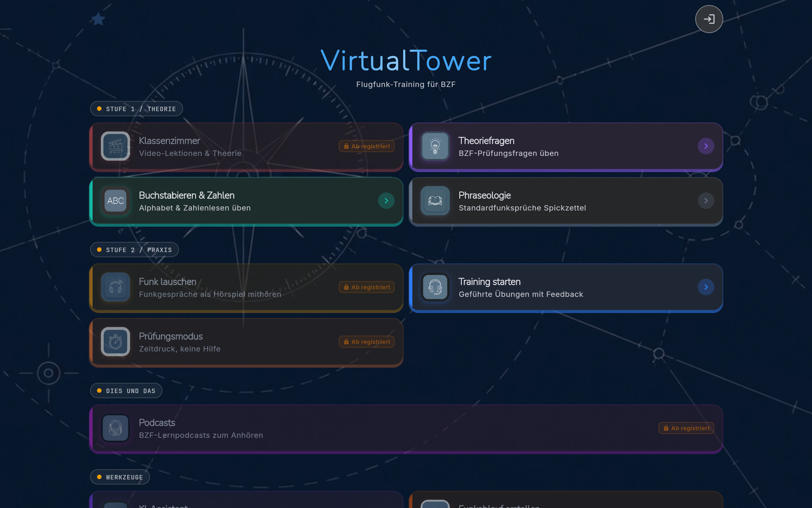Click the Funk lauschen headphones icon
Viewport: 812px width, 508px height.
point(115,287)
